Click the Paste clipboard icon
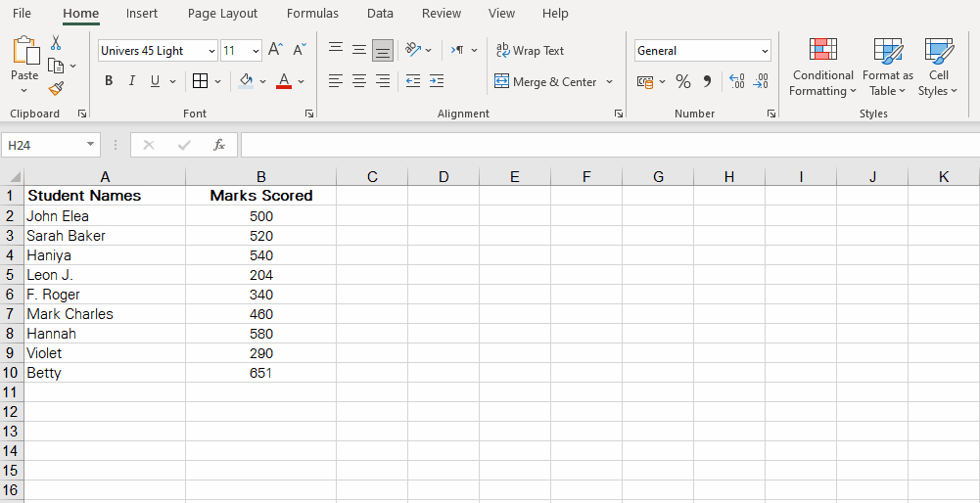The height and width of the screenshot is (503, 980). 24,50
